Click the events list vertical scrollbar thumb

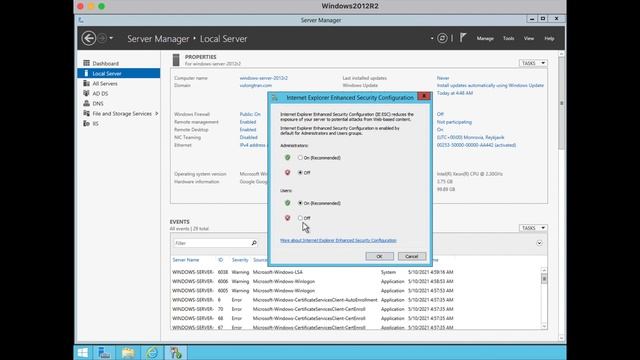click(544, 278)
